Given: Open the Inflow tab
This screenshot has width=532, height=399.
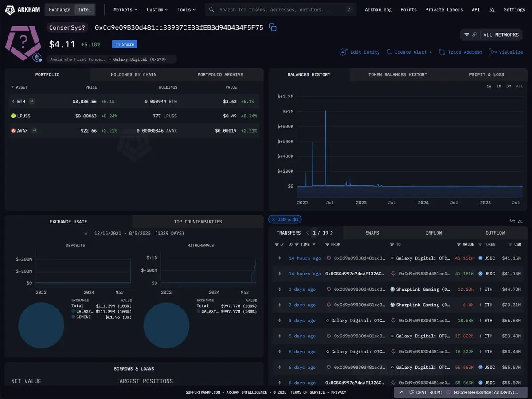Looking at the screenshot, I should click(x=434, y=233).
